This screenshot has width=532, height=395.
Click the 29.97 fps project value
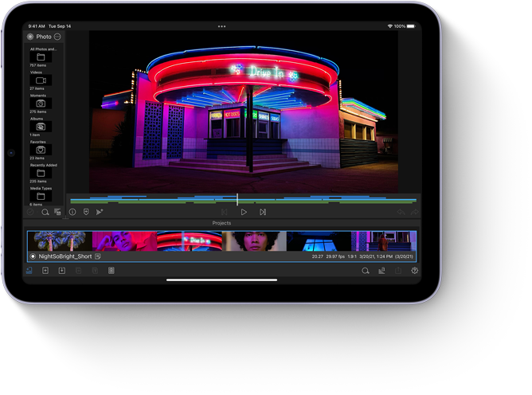pos(335,256)
